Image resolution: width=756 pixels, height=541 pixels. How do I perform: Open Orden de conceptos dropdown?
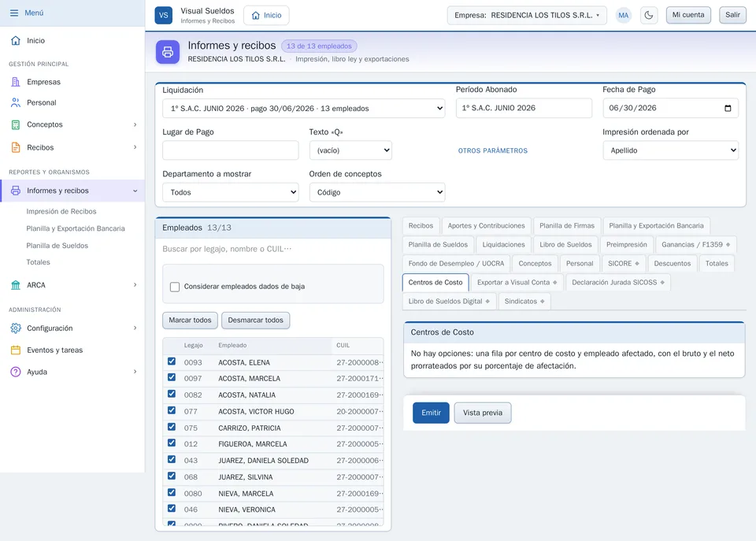377,192
